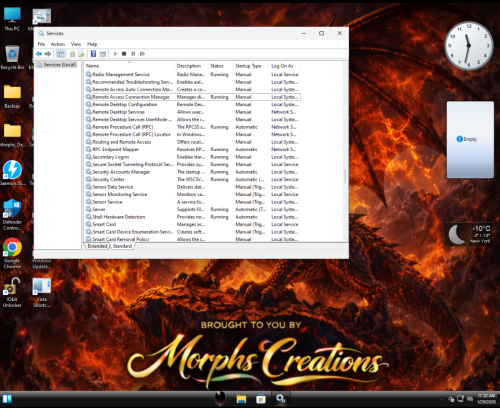Click the Refresh toolbar icon
This screenshot has height=408, width=500.
[72, 54]
